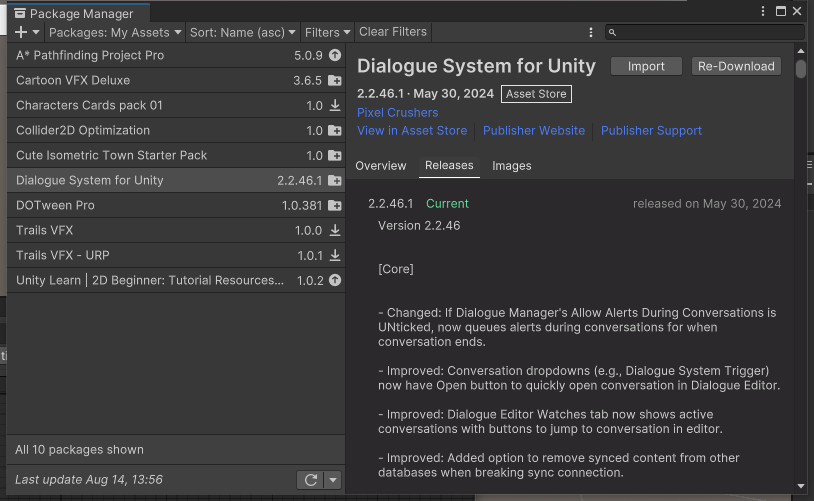Open the refresh options dropdown arrow
814x501 pixels.
click(x=333, y=480)
